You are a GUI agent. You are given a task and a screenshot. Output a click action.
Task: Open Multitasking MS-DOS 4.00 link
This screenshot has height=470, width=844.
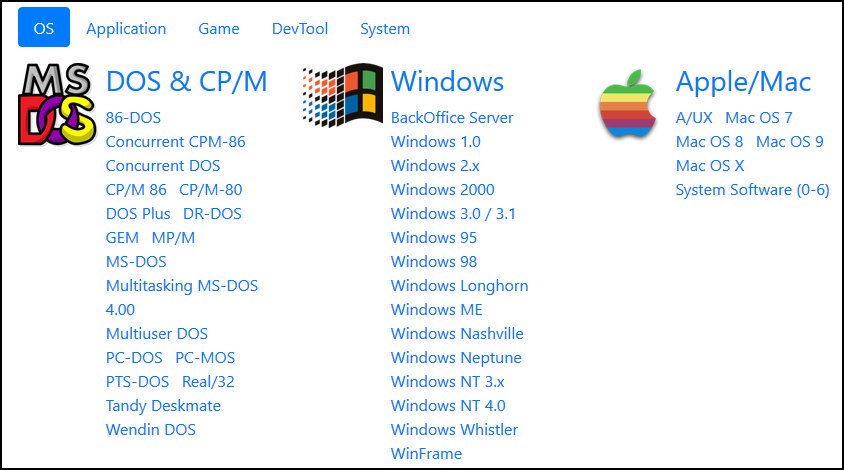tap(182, 297)
